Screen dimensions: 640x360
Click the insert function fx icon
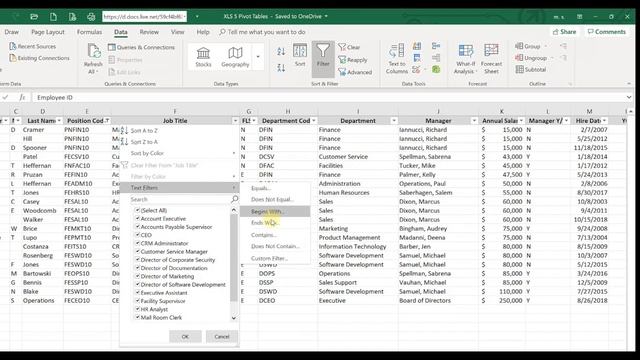(22, 98)
